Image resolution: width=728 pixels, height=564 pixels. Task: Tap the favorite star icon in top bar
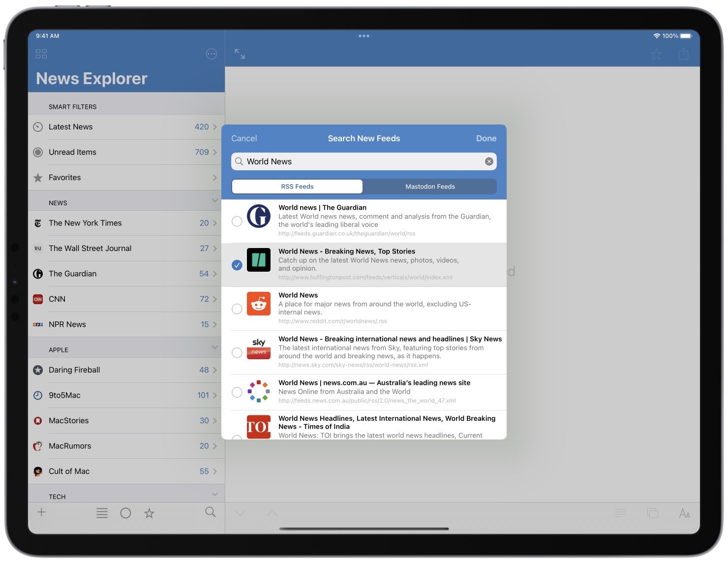(x=656, y=54)
